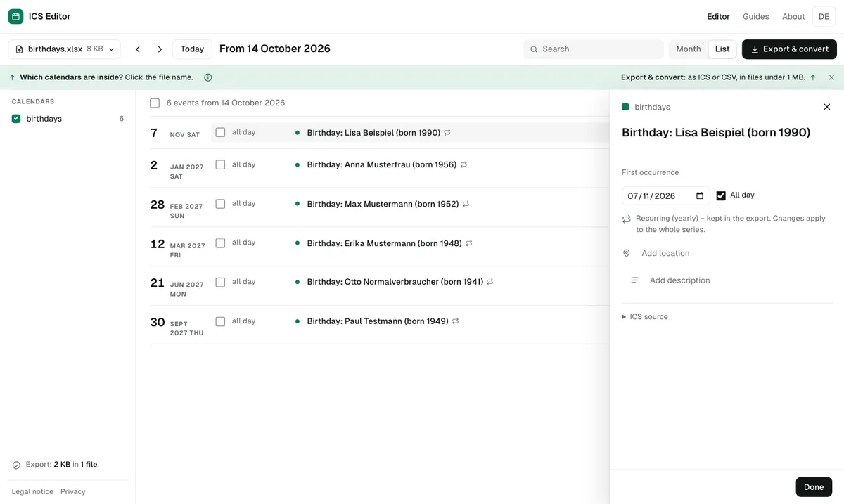Screen dimensions: 844x504
Task: Click the recurring icon next to Otto Normalverbraucher
Action: [x=490, y=282]
